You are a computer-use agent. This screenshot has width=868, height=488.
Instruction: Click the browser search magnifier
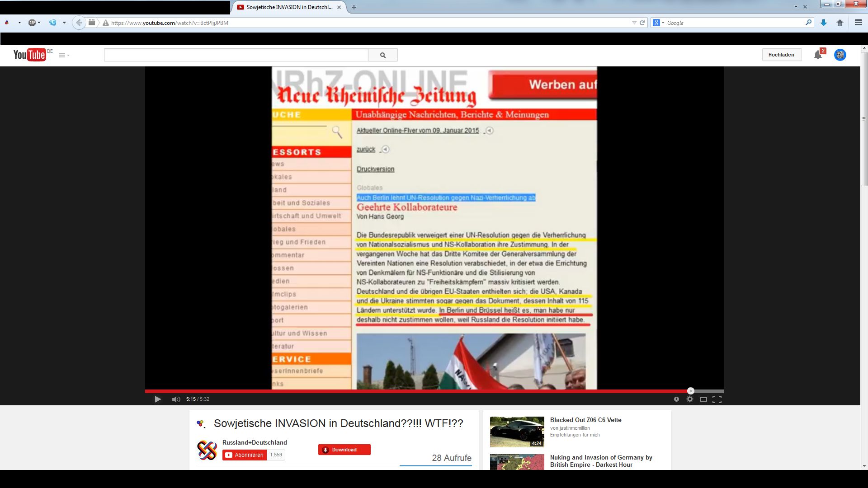click(x=808, y=23)
